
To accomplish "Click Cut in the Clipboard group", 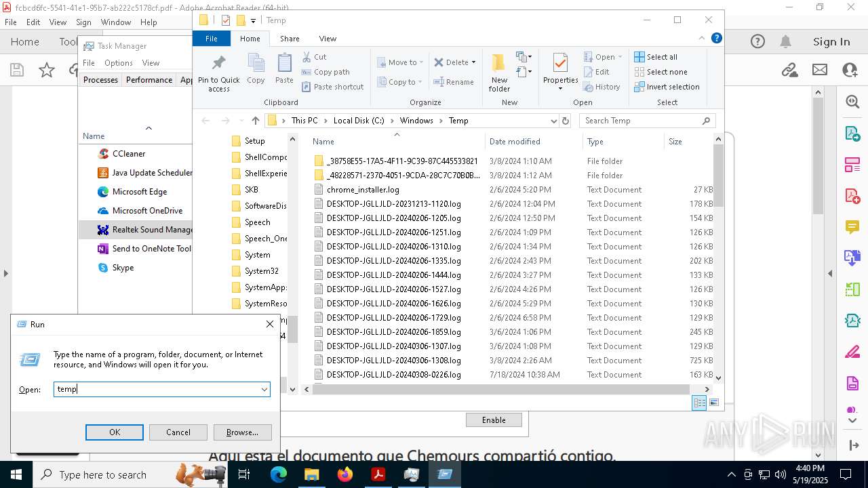I will click(314, 57).
